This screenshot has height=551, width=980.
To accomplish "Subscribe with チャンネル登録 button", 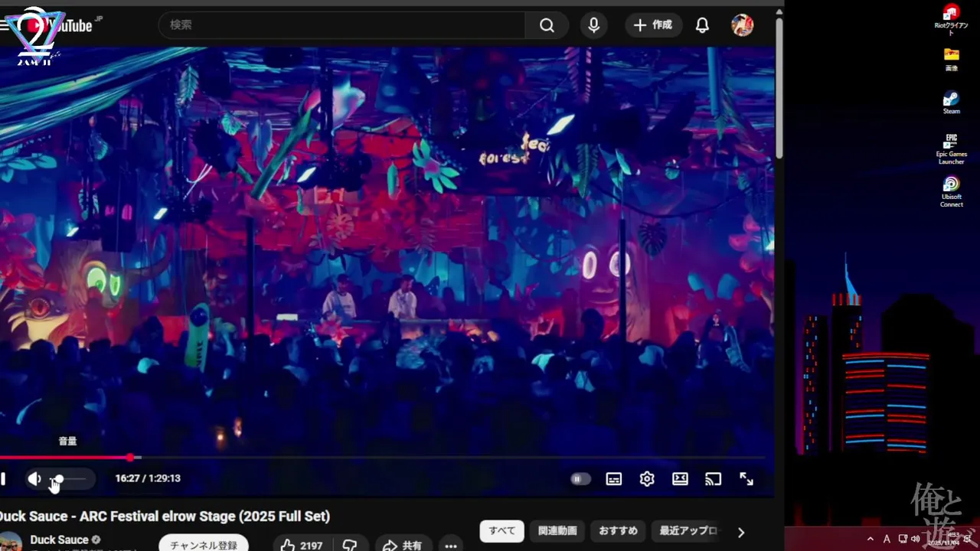I will [204, 544].
